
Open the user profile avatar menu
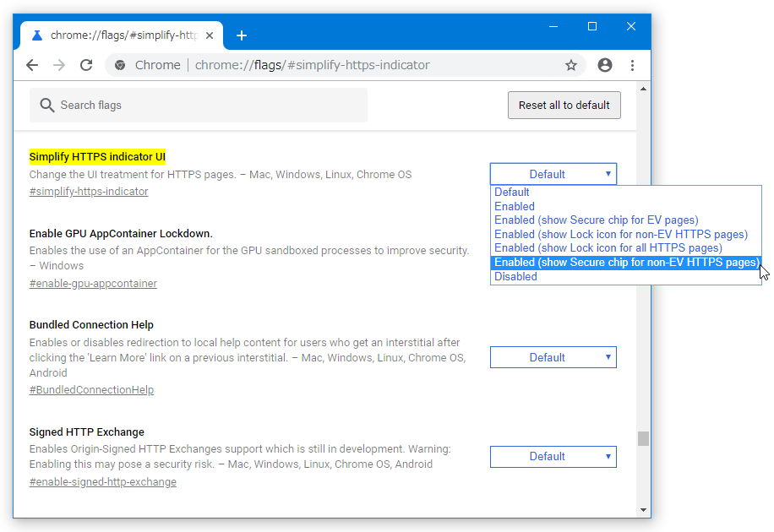pos(605,65)
